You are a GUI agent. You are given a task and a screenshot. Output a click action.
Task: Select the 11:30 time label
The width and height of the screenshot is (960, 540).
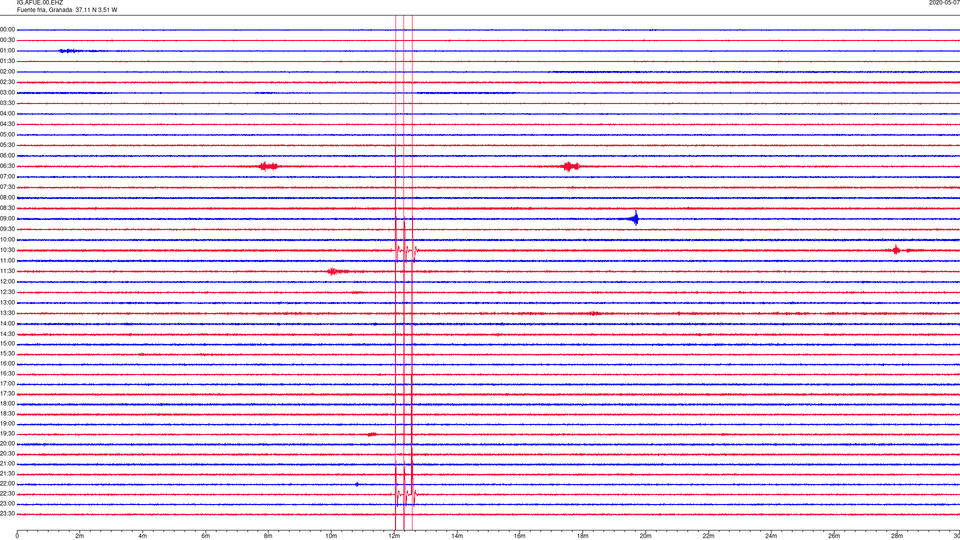pos(8,271)
